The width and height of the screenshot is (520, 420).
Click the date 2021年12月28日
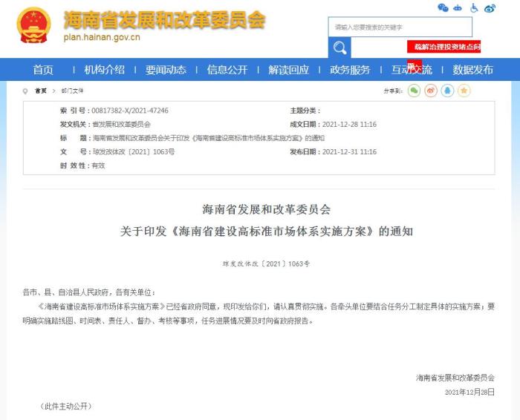[469, 393]
